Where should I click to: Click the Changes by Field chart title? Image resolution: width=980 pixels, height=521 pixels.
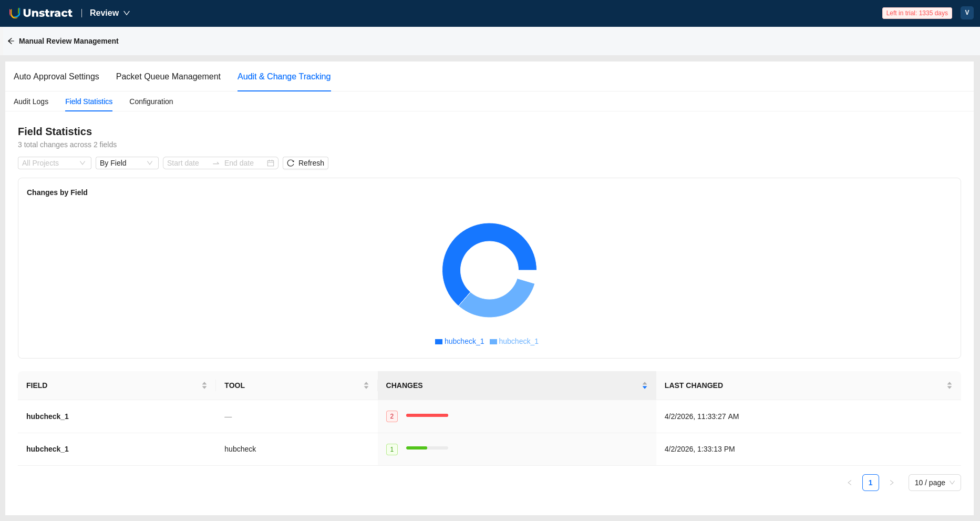[x=57, y=192]
